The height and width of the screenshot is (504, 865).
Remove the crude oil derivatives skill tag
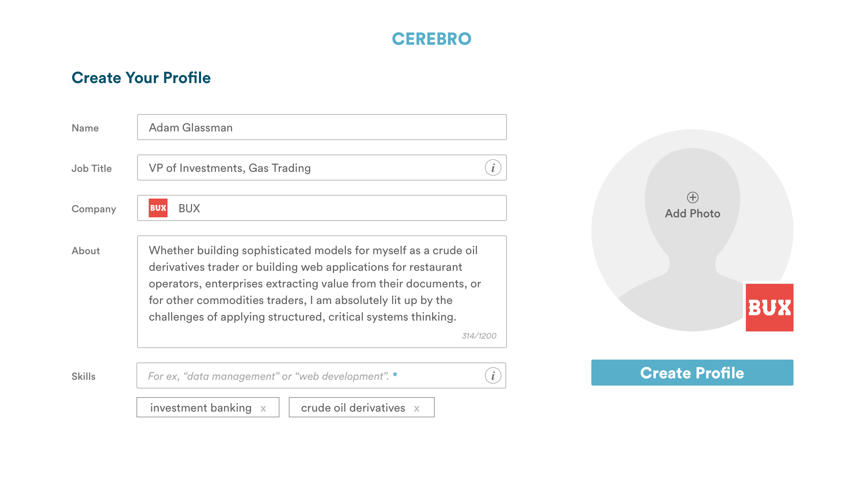click(417, 408)
